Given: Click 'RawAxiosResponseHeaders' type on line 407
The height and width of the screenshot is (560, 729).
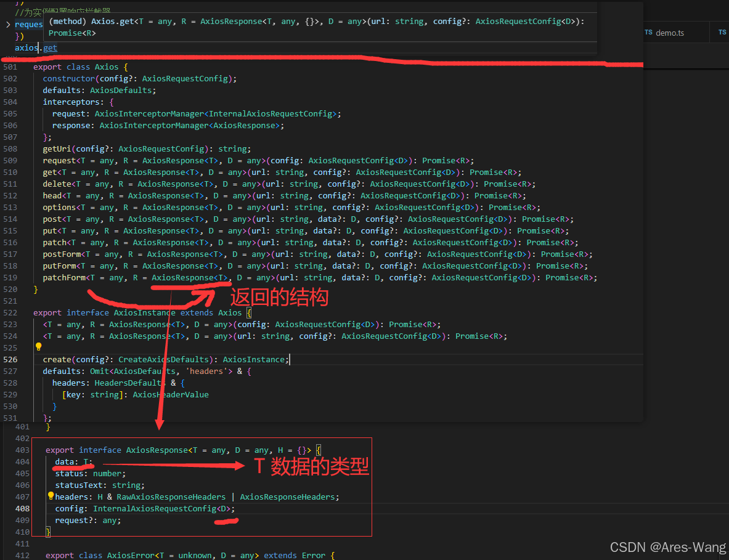Looking at the screenshot, I should click(x=171, y=497).
